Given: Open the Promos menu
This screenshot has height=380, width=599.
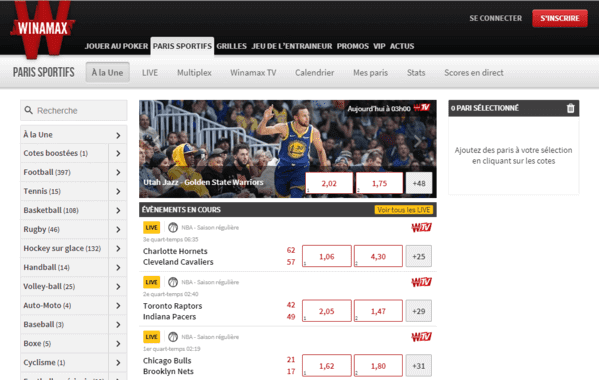Looking at the screenshot, I should click(x=353, y=46).
